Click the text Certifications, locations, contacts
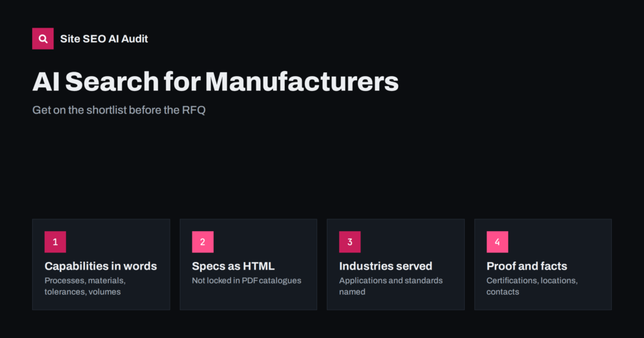Image resolution: width=644 pixels, height=338 pixels. pyautogui.click(x=532, y=286)
